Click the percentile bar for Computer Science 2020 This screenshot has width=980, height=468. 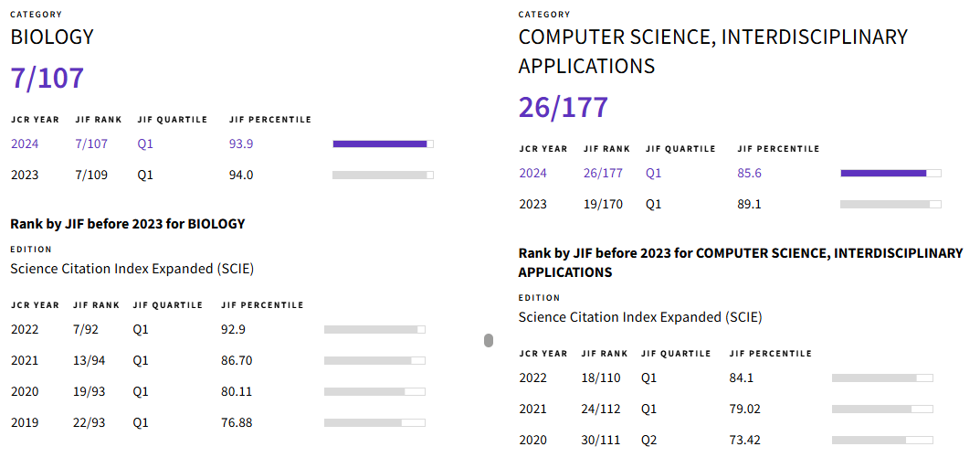881,441
